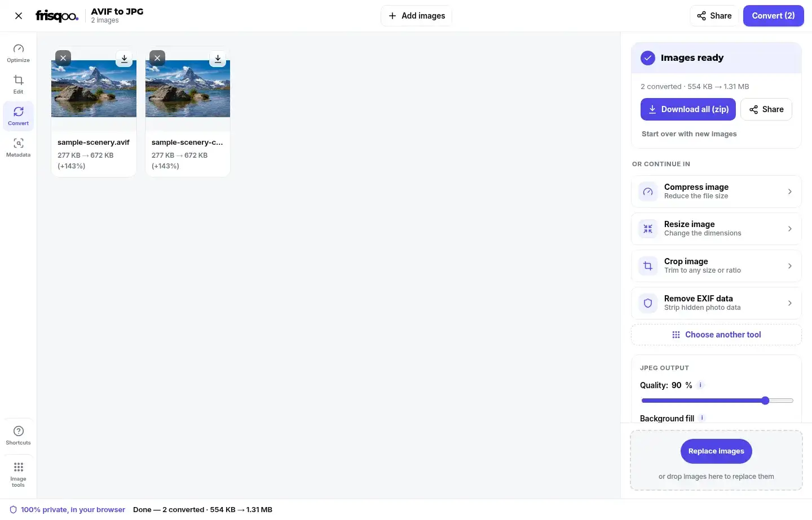This screenshot has height=520, width=812.
Task: Open the Edit crop tool in sidebar
Action: click(x=19, y=85)
